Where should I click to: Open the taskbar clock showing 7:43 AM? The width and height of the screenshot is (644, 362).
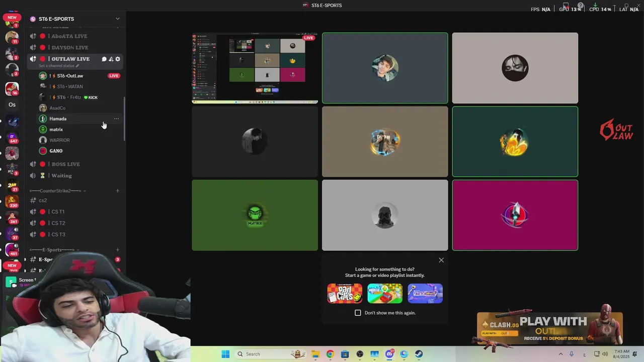621,354
